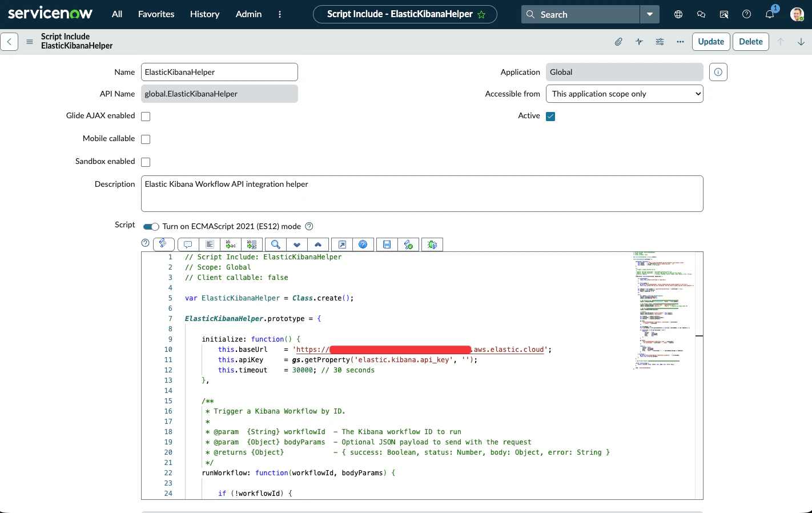Enable the Glide AJAX enabled checkbox

coord(146,117)
